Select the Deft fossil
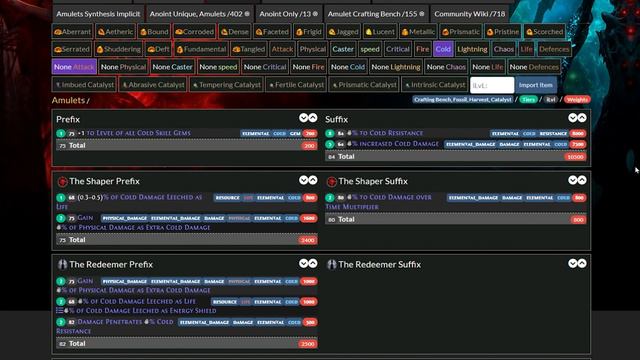The height and width of the screenshot is (360, 640). pyautogui.click(x=158, y=49)
